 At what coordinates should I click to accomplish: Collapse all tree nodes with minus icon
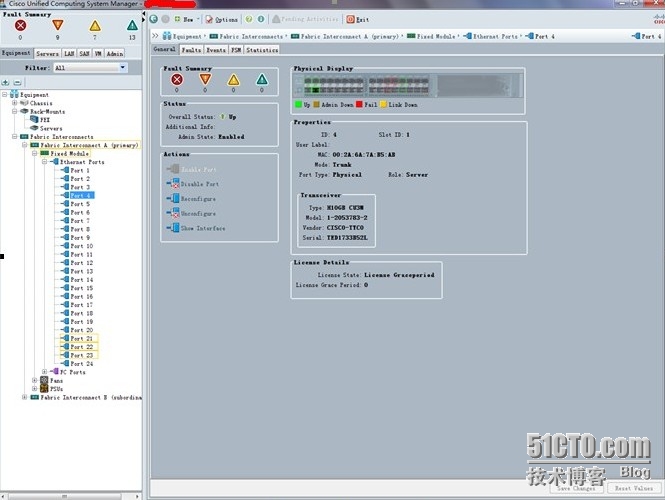17,82
